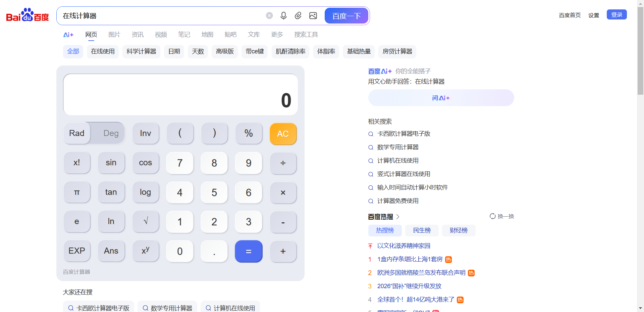Open the 更多 dropdown menu

point(277,34)
